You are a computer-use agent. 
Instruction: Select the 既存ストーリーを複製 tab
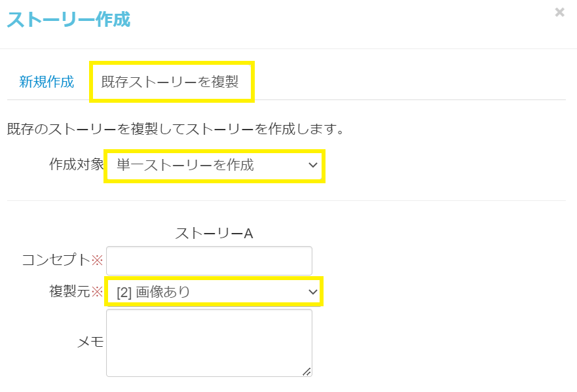coord(170,82)
